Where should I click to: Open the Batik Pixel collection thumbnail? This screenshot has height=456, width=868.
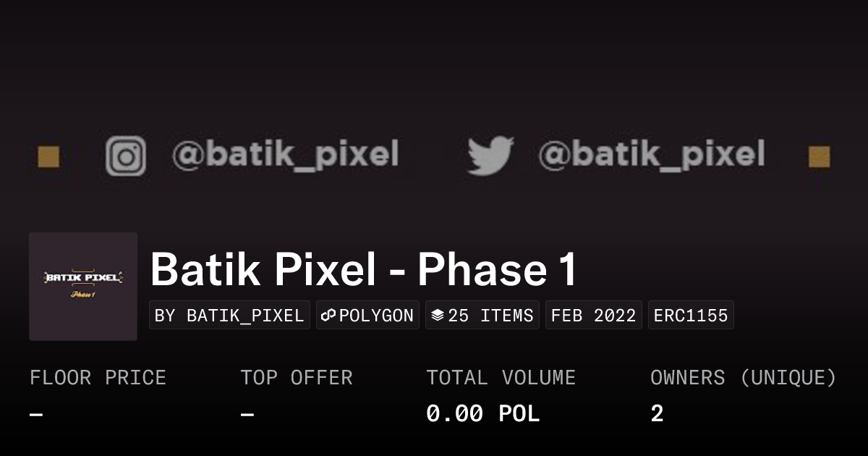(x=83, y=286)
